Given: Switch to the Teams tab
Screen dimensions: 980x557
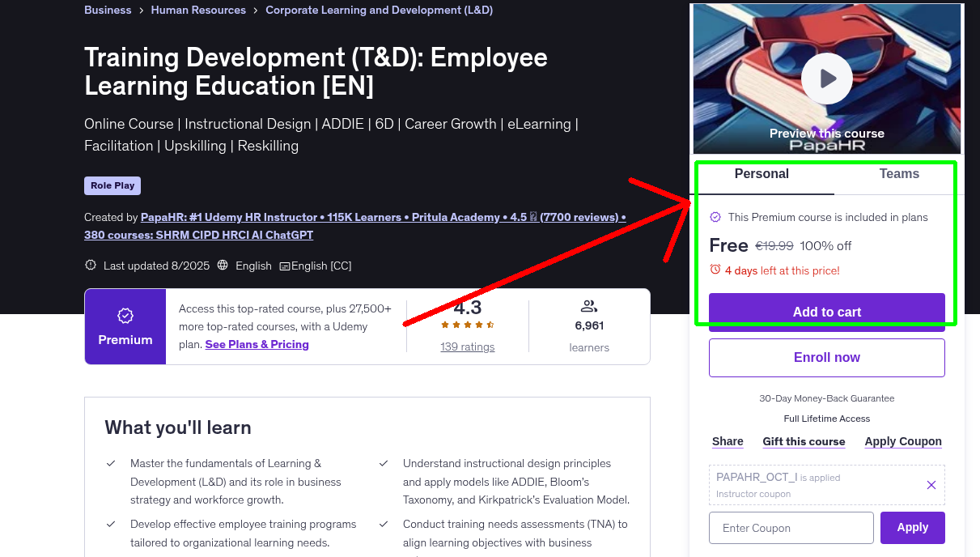Looking at the screenshot, I should (899, 174).
